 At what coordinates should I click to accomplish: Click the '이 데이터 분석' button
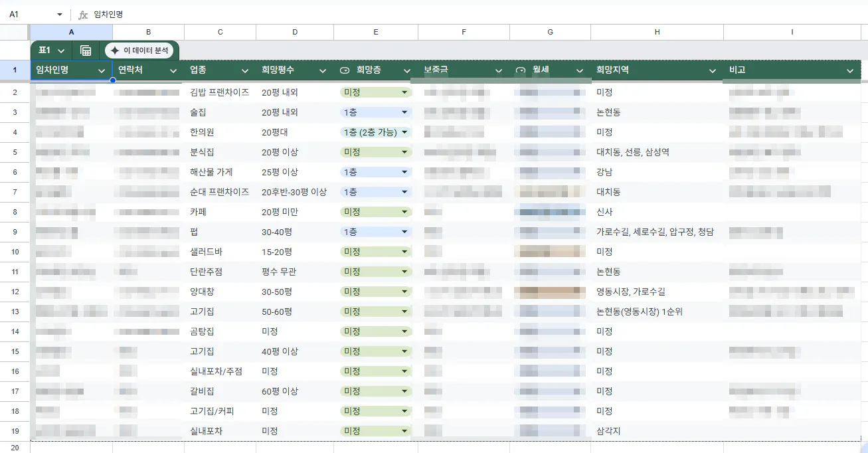pos(139,50)
